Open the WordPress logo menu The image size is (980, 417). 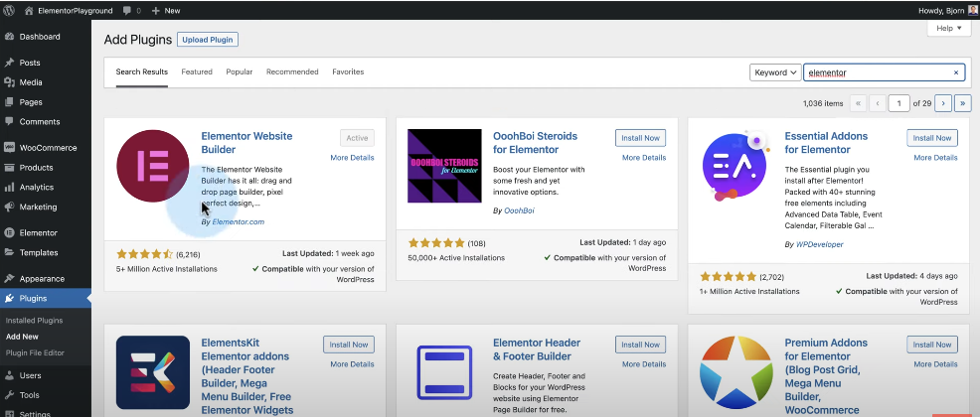pos(9,10)
